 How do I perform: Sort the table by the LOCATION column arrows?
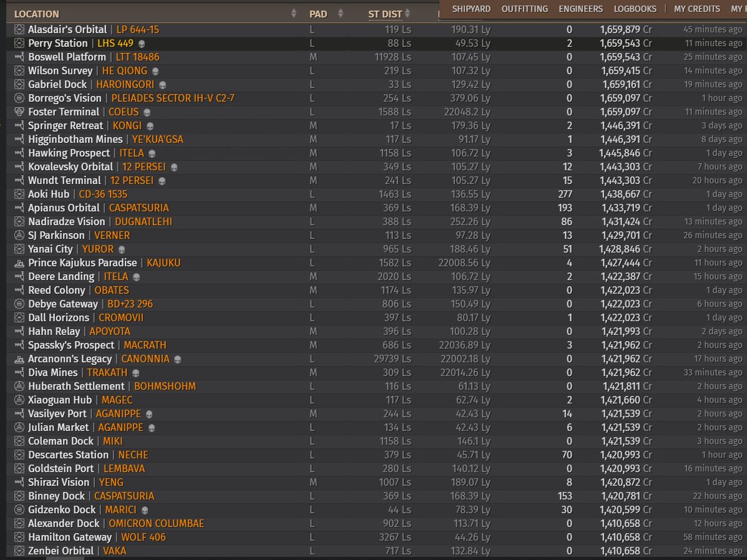(293, 13)
